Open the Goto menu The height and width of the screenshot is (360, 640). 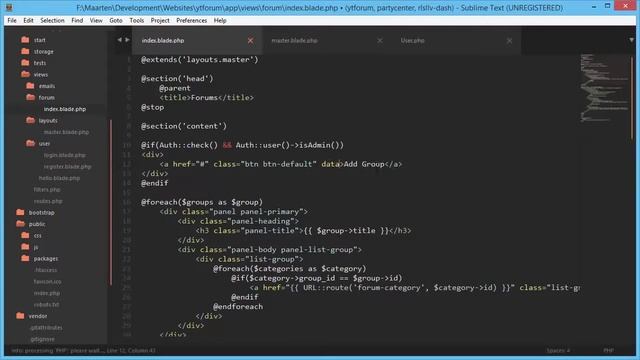pos(116,20)
